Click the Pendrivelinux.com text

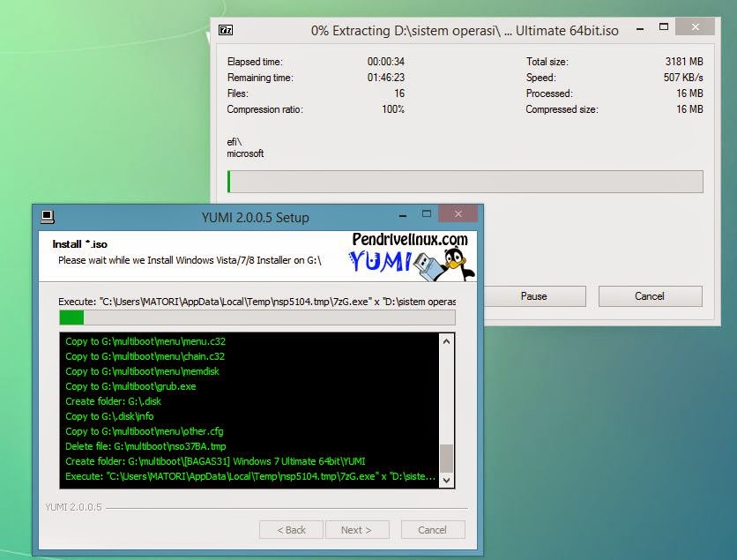point(410,240)
